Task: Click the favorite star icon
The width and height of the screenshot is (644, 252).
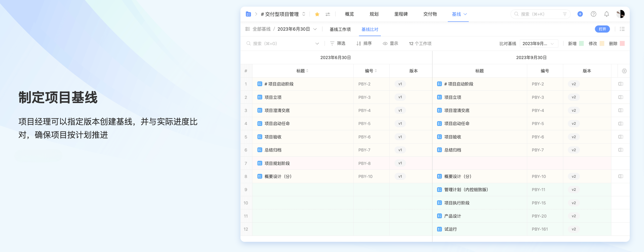Action: pyautogui.click(x=317, y=14)
